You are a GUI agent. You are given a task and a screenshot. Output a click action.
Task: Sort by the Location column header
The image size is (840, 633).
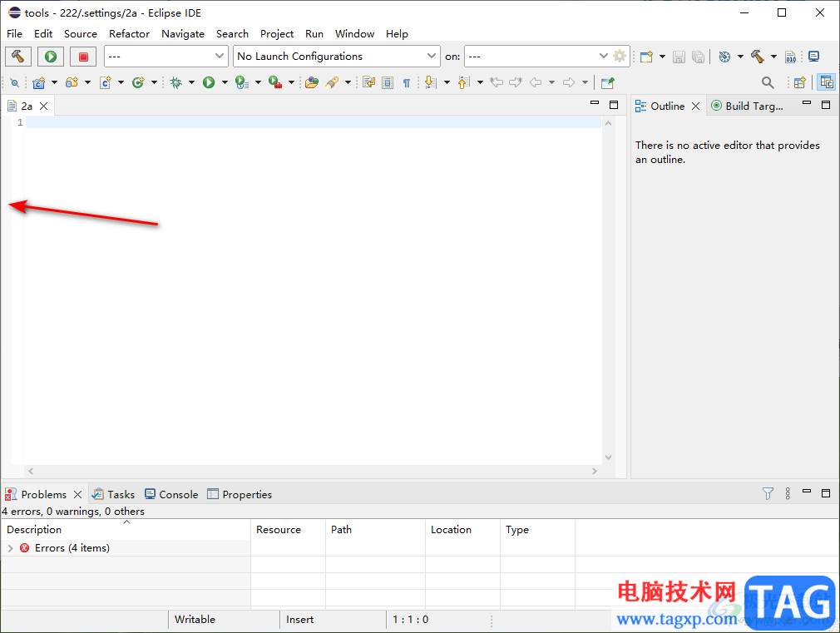(463, 530)
